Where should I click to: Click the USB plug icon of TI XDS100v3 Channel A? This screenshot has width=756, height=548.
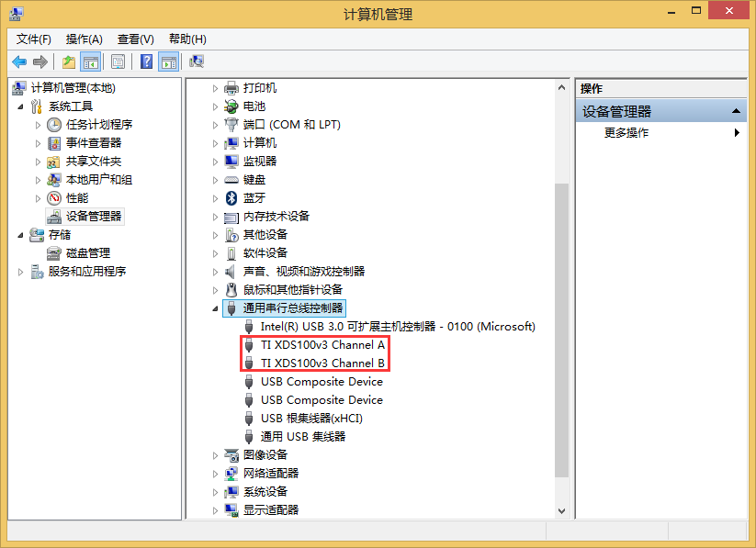coord(249,345)
